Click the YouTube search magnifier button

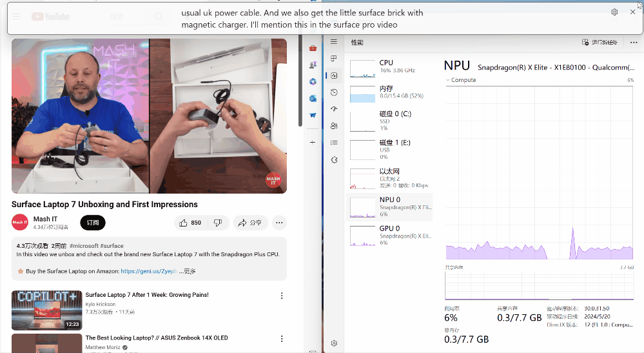(159, 16)
